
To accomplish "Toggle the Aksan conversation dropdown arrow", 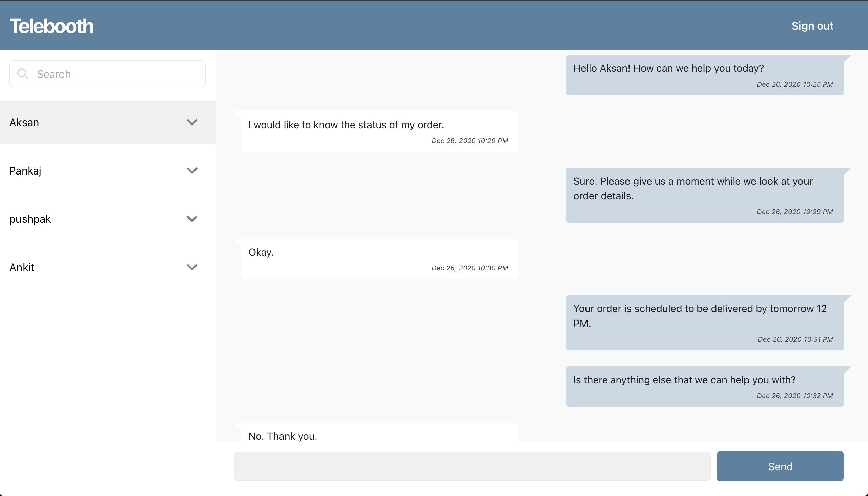I will (192, 123).
